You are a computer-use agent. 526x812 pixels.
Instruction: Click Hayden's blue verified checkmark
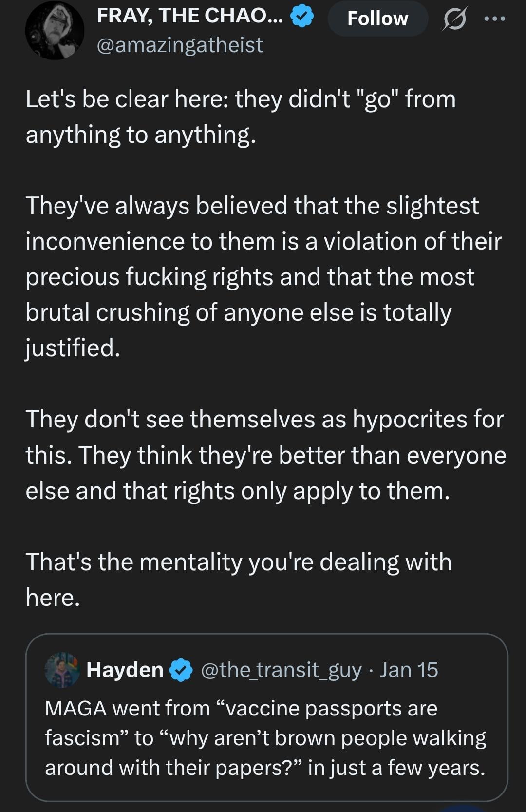pos(181,670)
